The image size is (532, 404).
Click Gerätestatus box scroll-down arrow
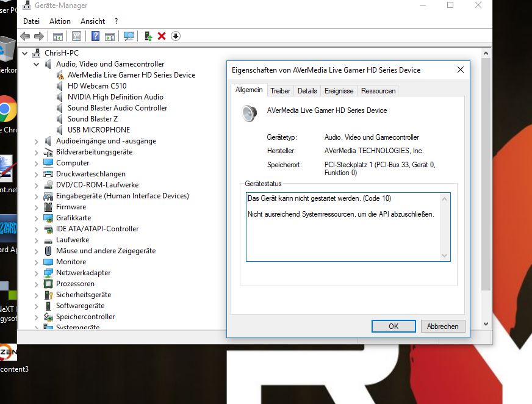[445, 256]
